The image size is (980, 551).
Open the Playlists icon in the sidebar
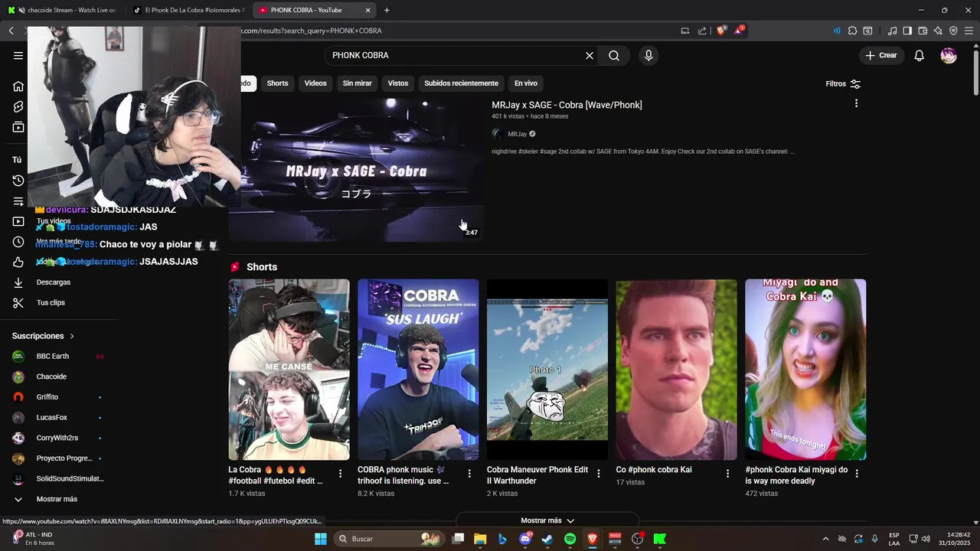tap(18, 201)
